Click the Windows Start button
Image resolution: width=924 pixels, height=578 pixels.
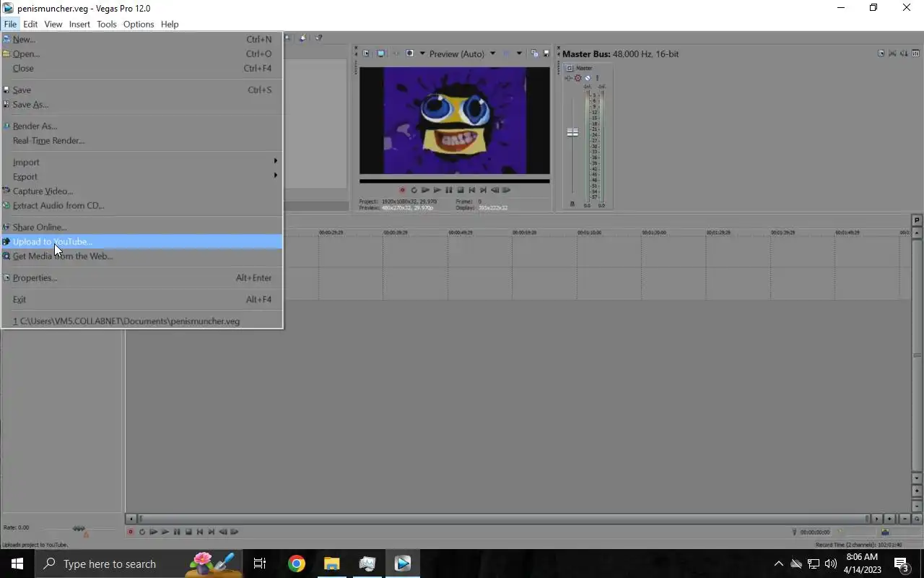[17, 564]
